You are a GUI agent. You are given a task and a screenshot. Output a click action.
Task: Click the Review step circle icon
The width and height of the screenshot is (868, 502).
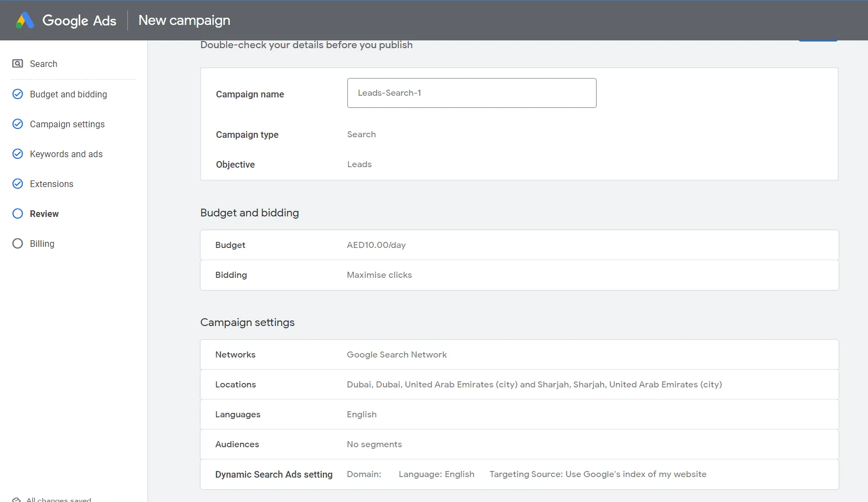click(x=18, y=214)
